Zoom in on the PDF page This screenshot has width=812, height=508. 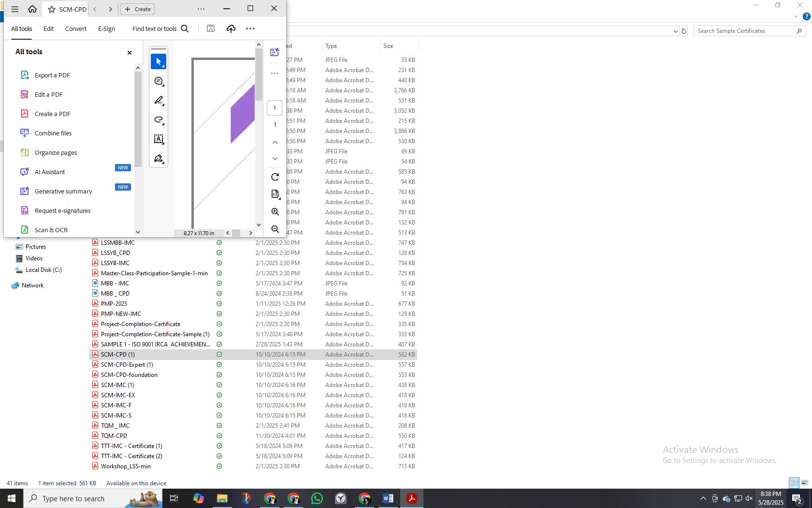[x=275, y=211]
